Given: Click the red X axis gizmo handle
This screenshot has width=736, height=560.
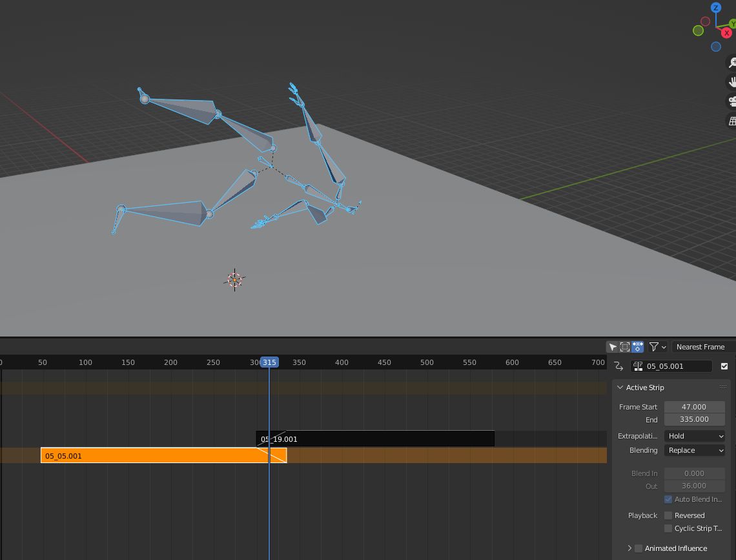Looking at the screenshot, I should pyautogui.click(x=726, y=33).
